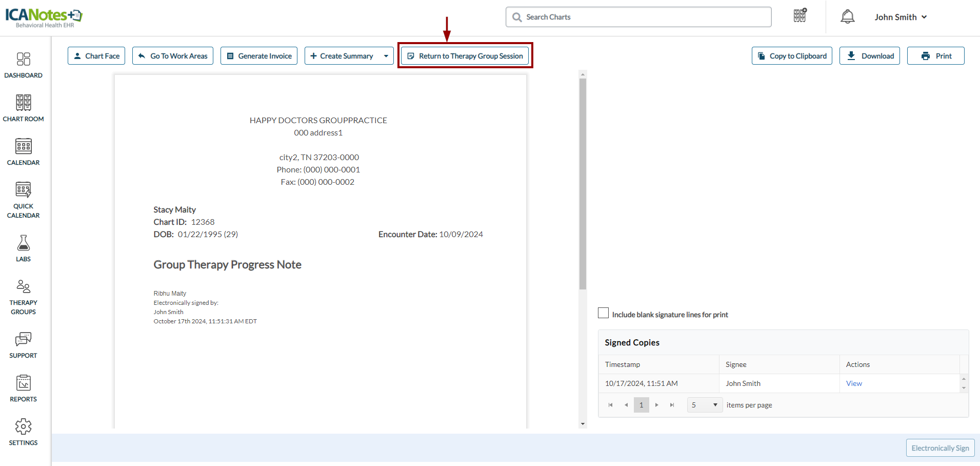Screen dimensions: 980x466
Task: Click the View link for signed copy
Action: click(854, 383)
